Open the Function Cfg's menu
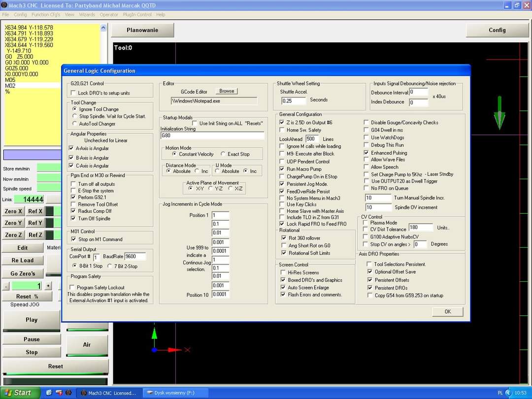 (x=46, y=15)
